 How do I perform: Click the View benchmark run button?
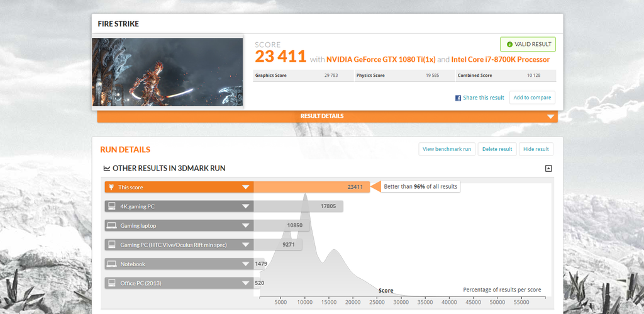tap(447, 149)
